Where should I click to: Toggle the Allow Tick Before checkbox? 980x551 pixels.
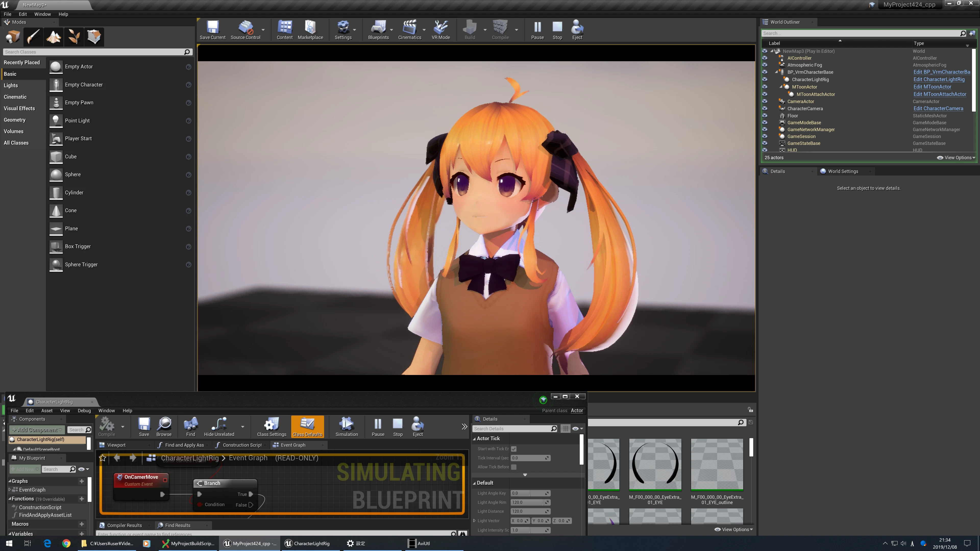click(x=513, y=467)
